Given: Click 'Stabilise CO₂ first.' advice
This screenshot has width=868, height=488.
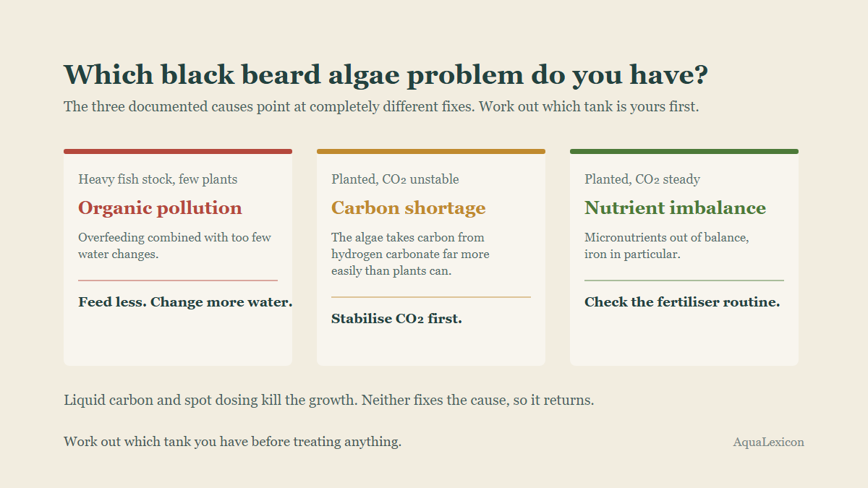Looking at the screenshot, I should [x=396, y=319].
